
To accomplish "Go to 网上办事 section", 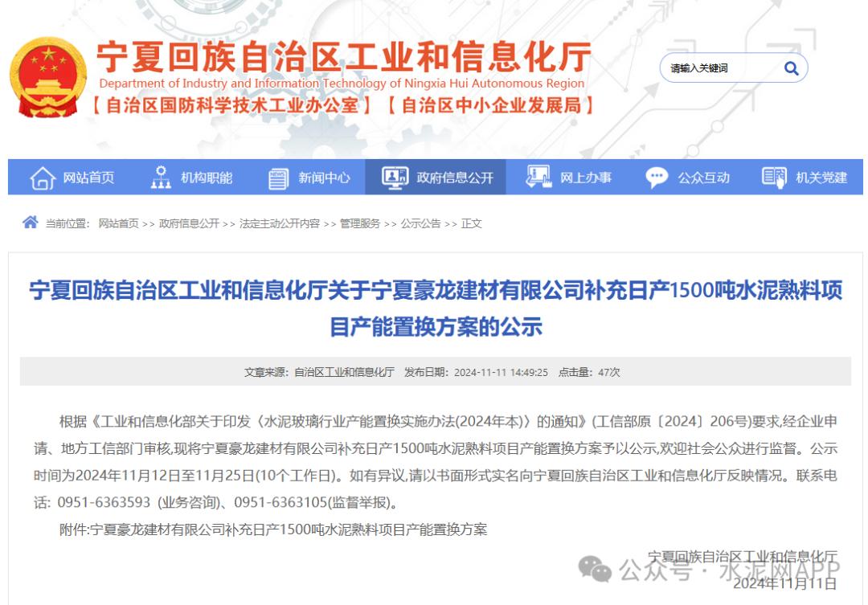I will tap(585, 178).
